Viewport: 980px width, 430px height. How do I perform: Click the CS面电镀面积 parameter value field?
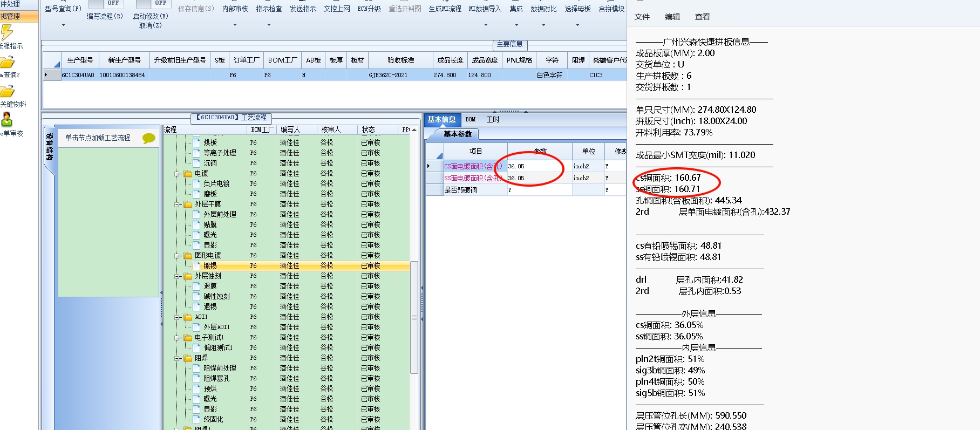coord(539,166)
